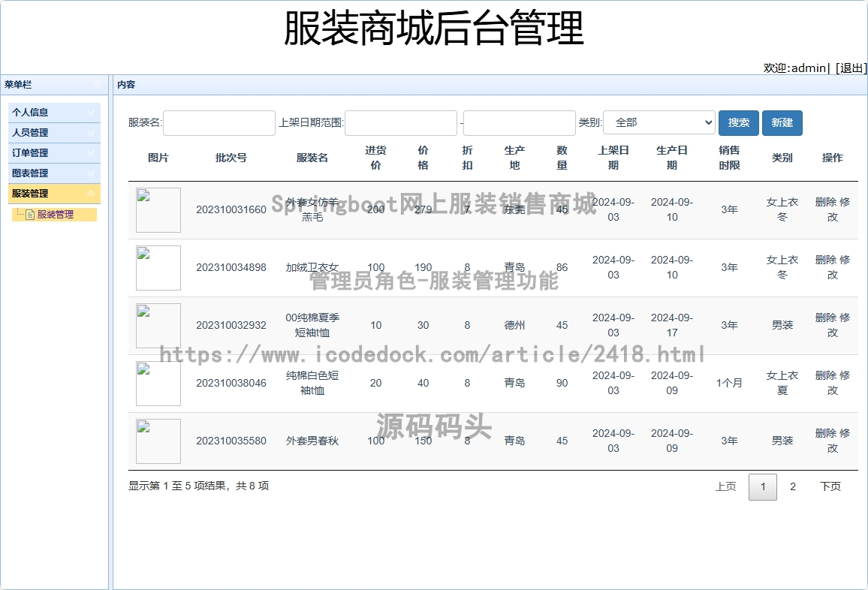Click the 价格 column header
Viewport: 868px width, 590px height.
pyautogui.click(x=423, y=158)
